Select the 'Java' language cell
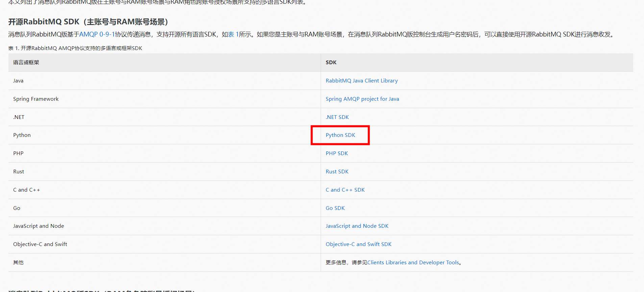Image resolution: width=644 pixels, height=292 pixels. [x=165, y=81]
